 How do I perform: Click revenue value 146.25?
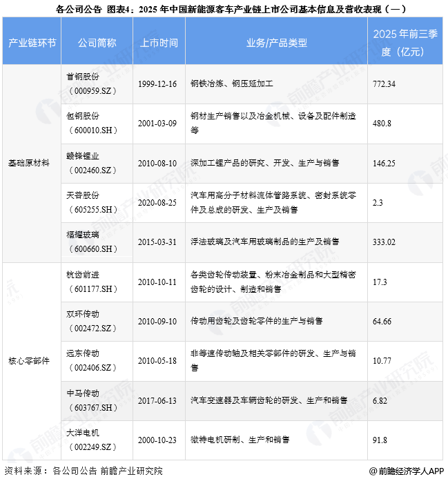(384, 164)
